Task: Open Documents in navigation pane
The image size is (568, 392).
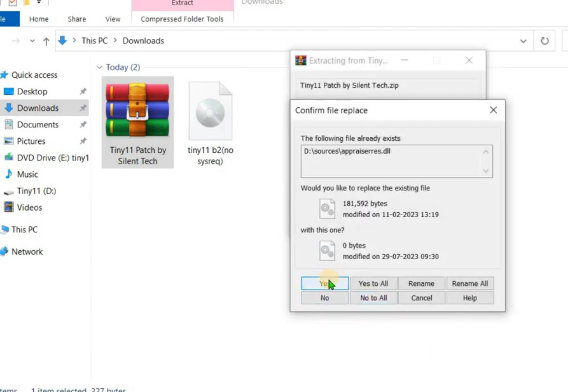Action: click(x=38, y=125)
